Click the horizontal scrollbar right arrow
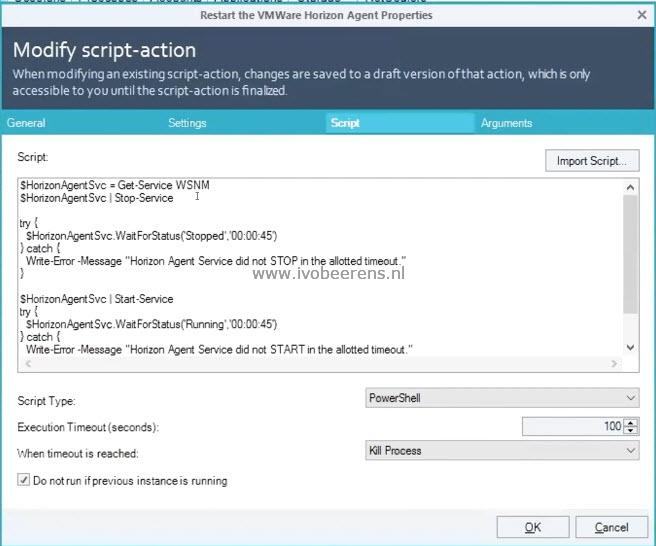The width and height of the screenshot is (656, 546). click(x=614, y=364)
